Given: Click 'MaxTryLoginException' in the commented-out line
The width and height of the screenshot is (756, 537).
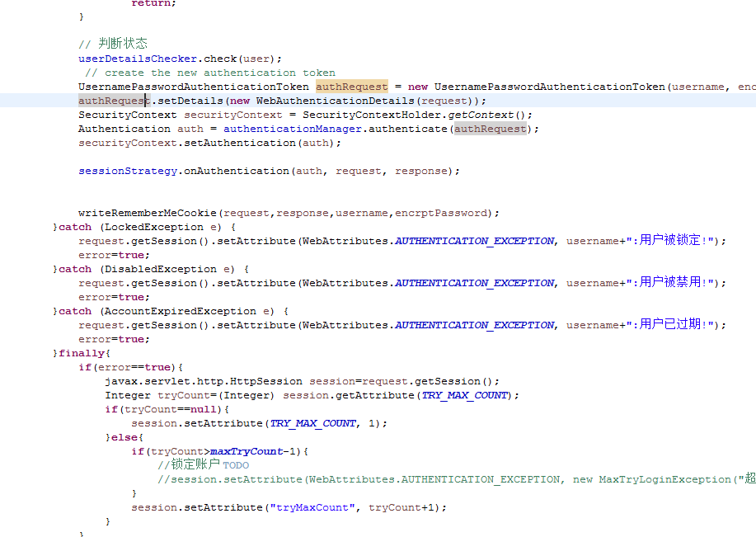Looking at the screenshot, I should click(664, 479).
